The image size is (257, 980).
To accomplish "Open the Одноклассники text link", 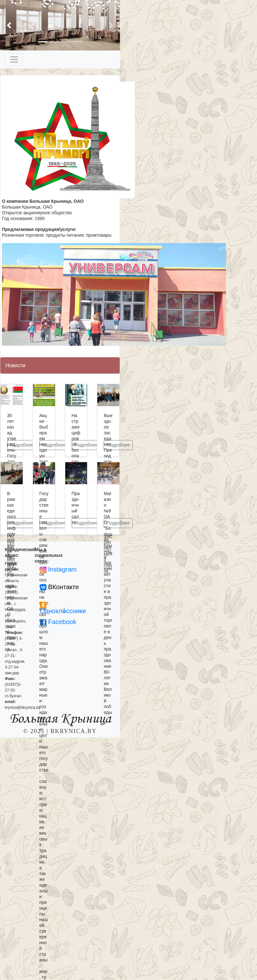I will 63,611.
